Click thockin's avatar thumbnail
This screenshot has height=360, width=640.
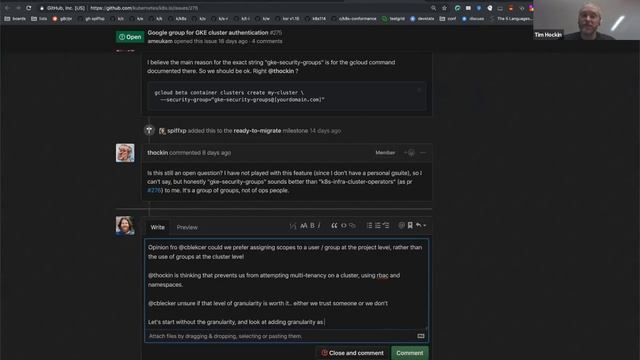point(125,153)
